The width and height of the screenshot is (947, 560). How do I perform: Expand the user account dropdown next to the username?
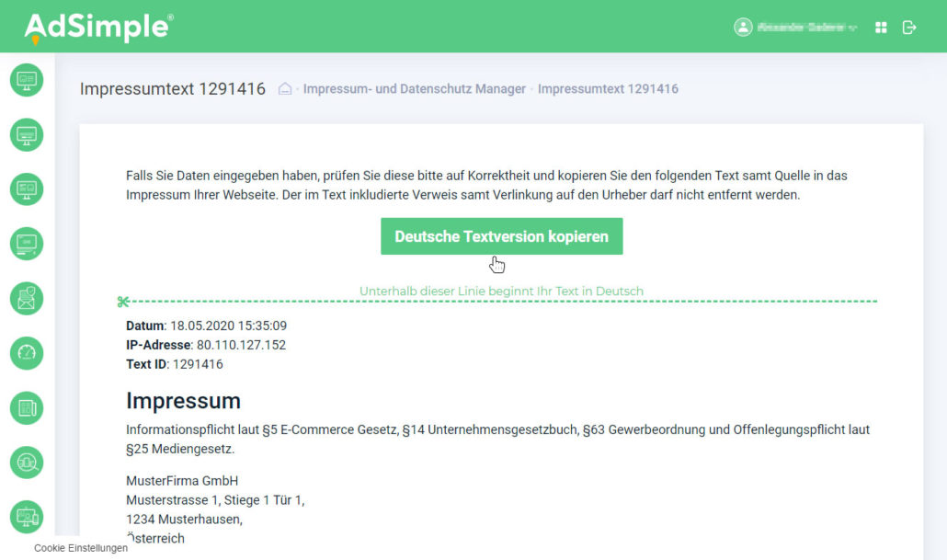tap(855, 27)
